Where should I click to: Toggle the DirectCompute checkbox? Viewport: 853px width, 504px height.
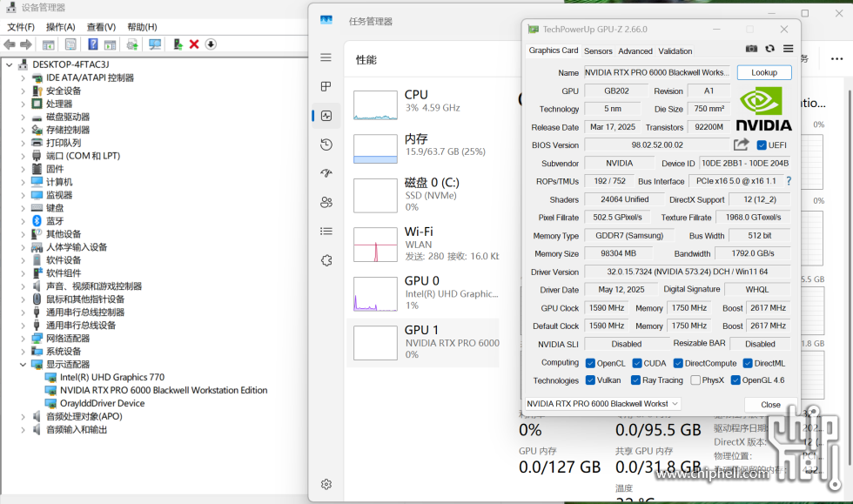click(x=678, y=363)
